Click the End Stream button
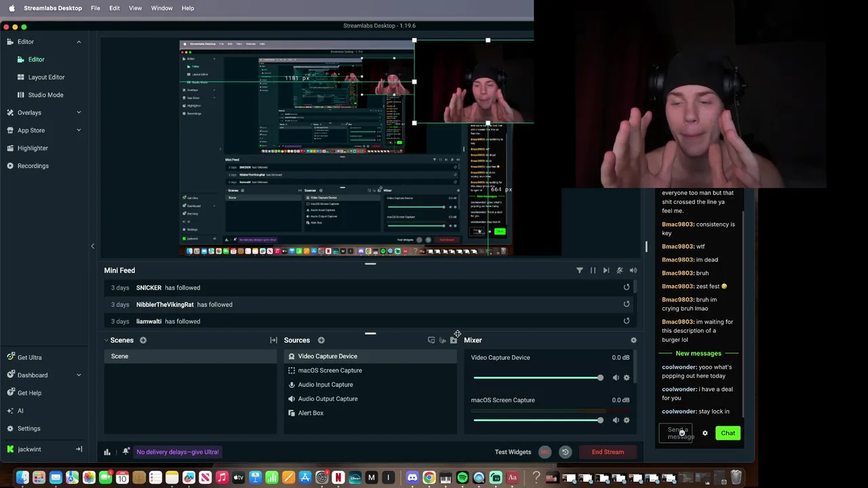868x488 pixels. tap(608, 452)
